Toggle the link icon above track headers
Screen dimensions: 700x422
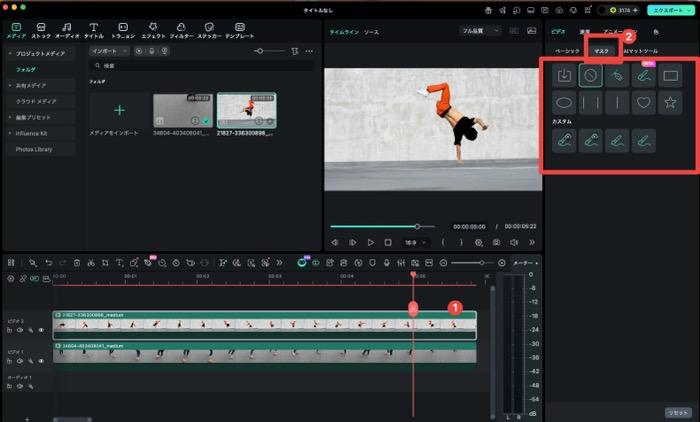pos(23,279)
